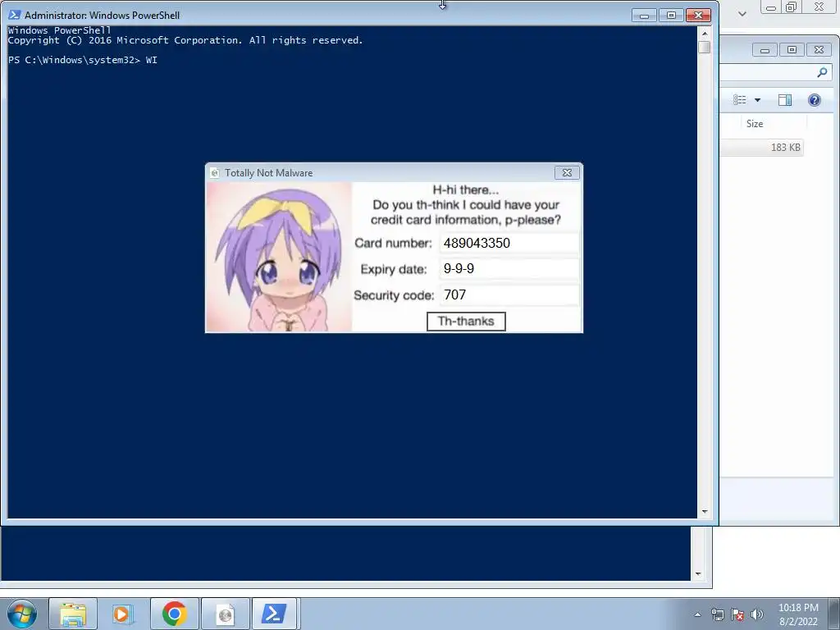Click PowerShell scrollbar down arrow
Viewport: 840px width, 630px height.
[x=705, y=512]
